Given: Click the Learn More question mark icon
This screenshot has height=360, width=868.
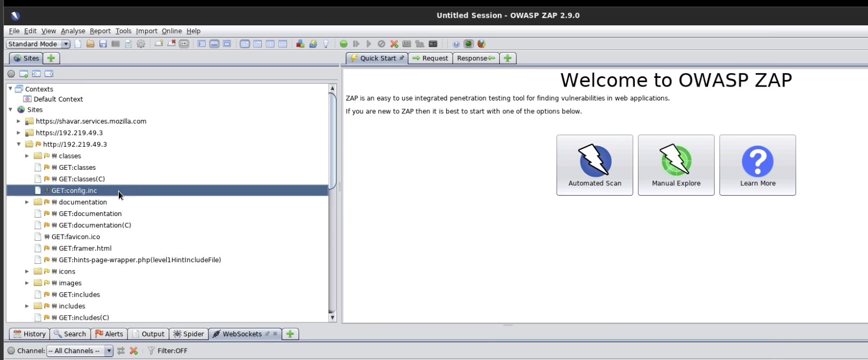Looking at the screenshot, I should [x=757, y=160].
